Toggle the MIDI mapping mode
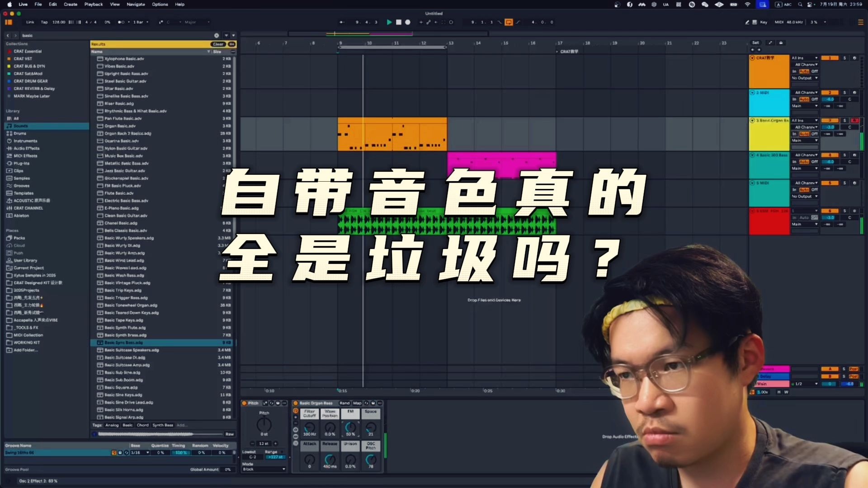Image resolution: width=868 pixels, height=488 pixels. (779, 22)
